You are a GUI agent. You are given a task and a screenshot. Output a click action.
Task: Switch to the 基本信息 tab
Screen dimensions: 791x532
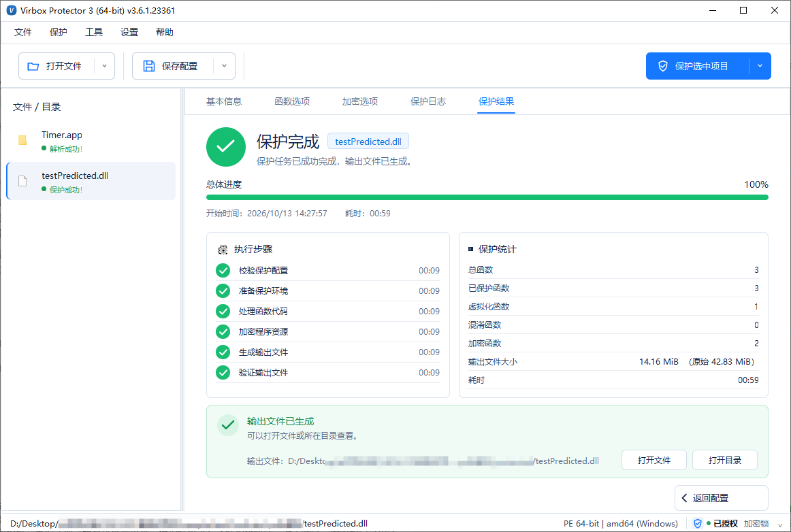[224, 101]
